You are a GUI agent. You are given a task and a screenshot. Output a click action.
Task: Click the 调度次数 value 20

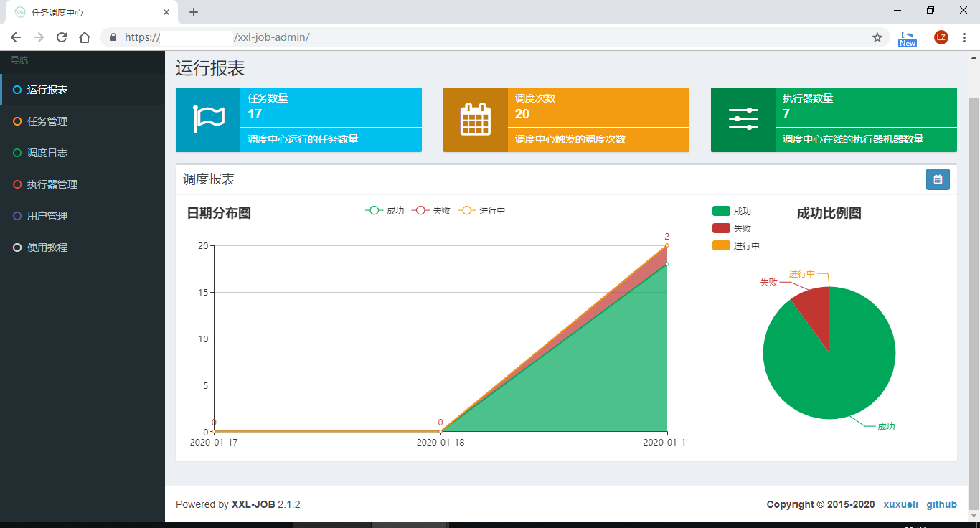tap(522, 114)
